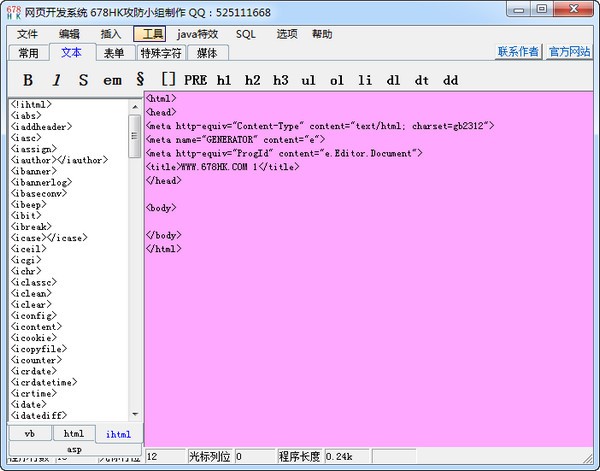Image resolution: width=600 pixels, height=471 pixels.
Task: Select <iauthor></iauthor> entry
Action: tap(59, 160)
